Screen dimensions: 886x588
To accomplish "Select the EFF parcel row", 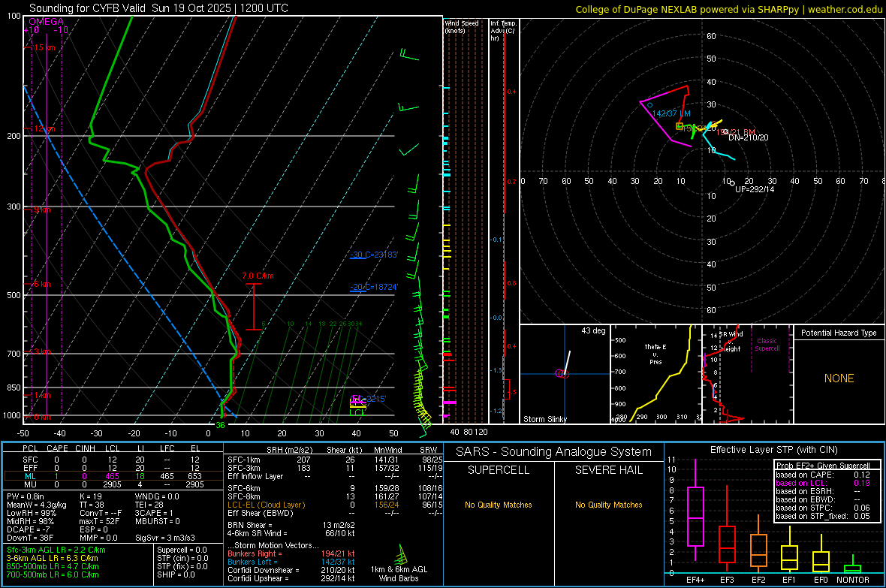I will [x=113, y=468].
